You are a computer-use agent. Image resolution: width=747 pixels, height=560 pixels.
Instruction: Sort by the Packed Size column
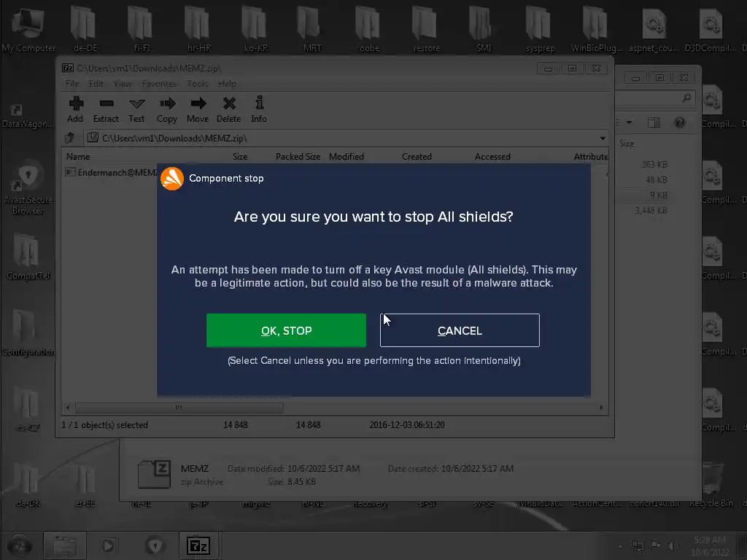(298, 157)
